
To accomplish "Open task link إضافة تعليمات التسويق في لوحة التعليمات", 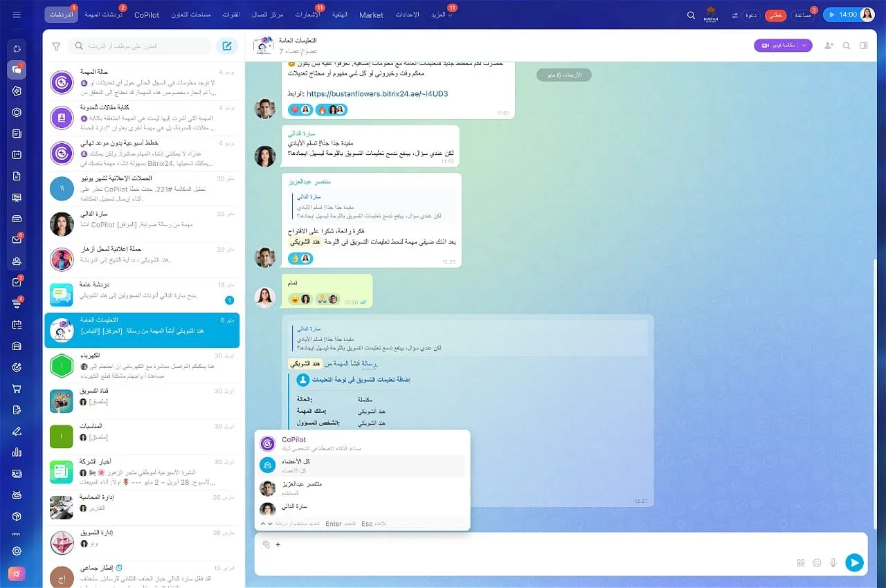I will [362, 380].
